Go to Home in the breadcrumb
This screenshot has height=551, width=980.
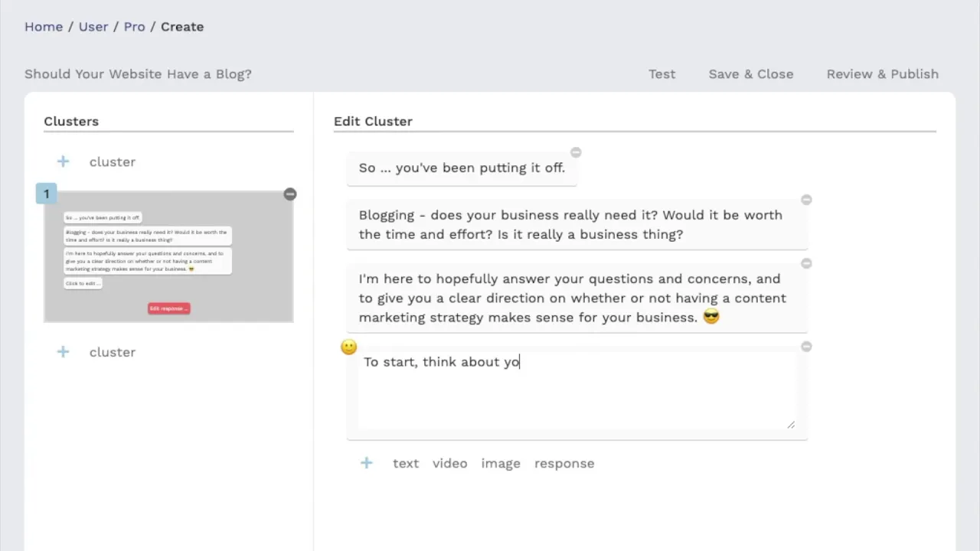coord(44,27)
